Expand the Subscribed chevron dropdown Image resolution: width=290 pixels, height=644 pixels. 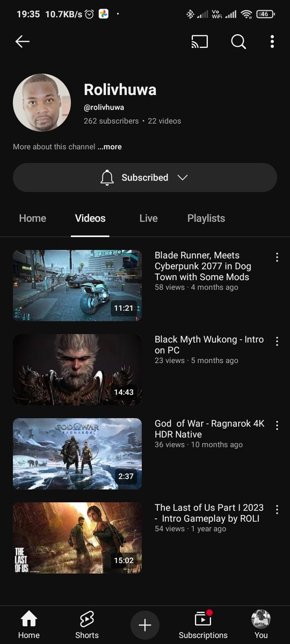click(x=183, y=178)
